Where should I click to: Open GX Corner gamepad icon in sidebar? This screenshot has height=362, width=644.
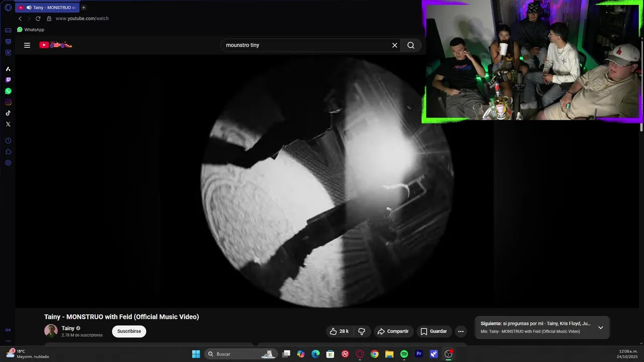coord(8,30)
